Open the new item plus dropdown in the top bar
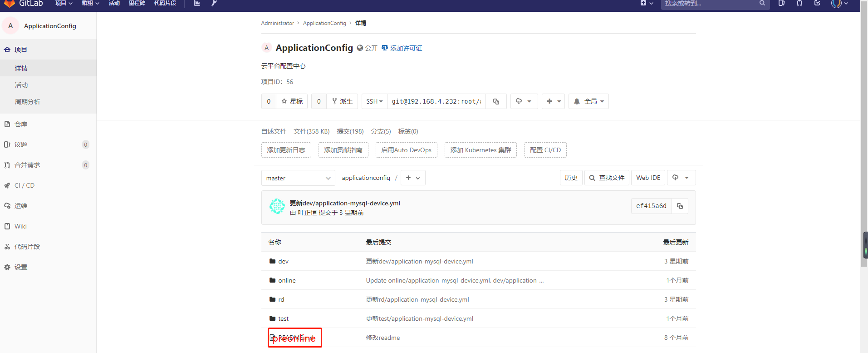 pos(647,3)
